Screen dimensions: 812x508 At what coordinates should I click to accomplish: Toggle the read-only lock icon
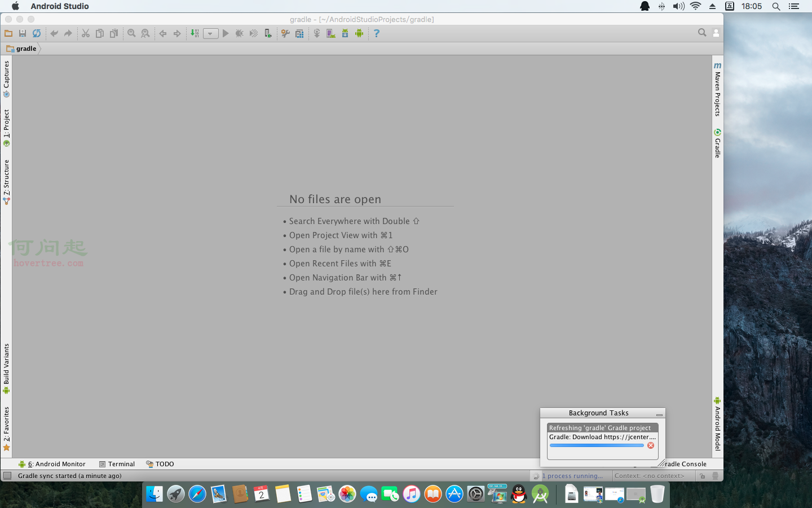[x=702, y=476]
